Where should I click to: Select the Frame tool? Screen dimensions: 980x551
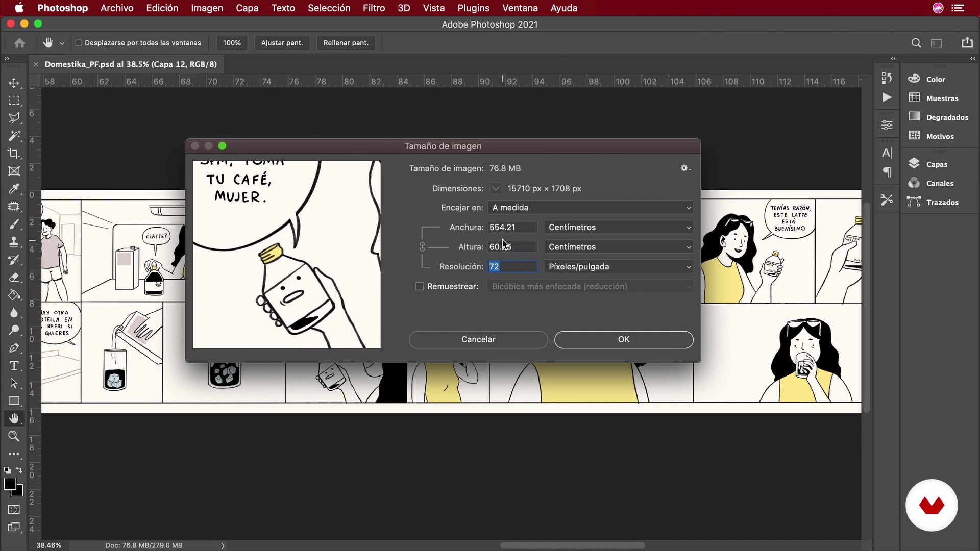point(14,171)
